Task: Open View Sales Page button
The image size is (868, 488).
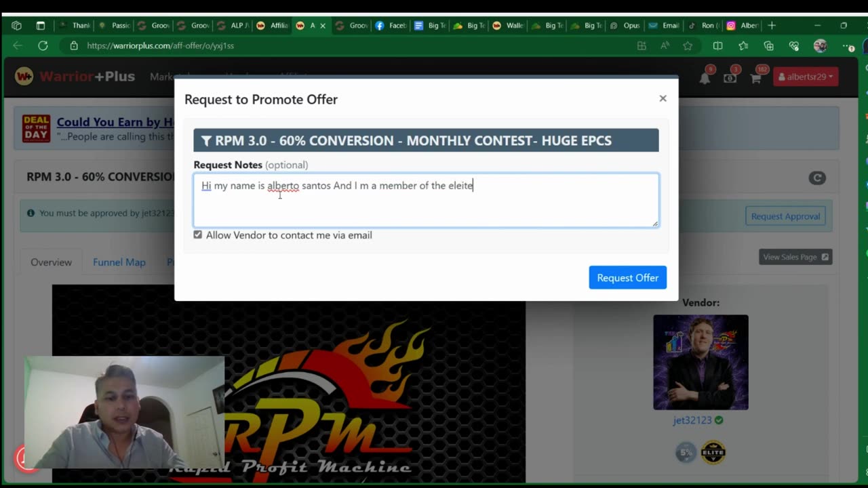Action: point(795,257)
